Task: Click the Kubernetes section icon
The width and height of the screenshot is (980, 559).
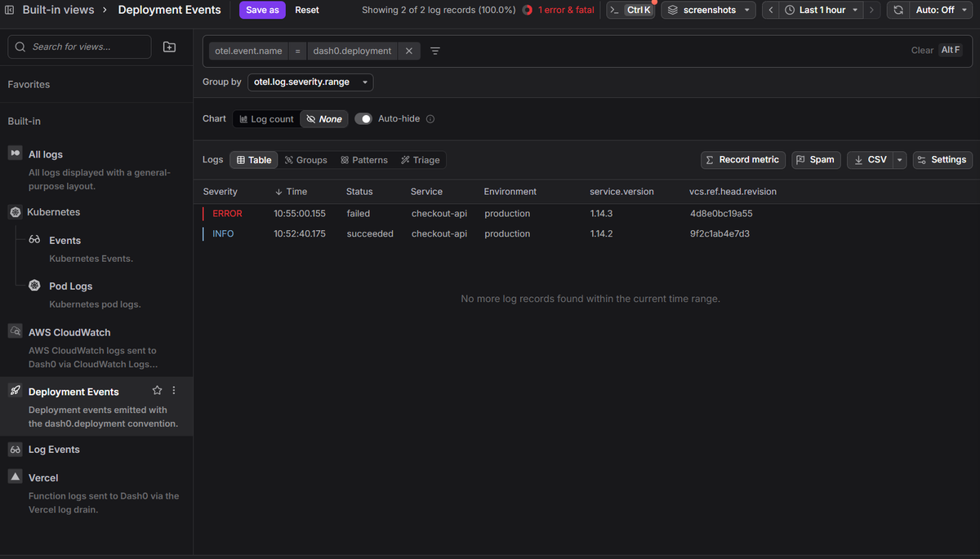Action: click(x=15, y=212)
